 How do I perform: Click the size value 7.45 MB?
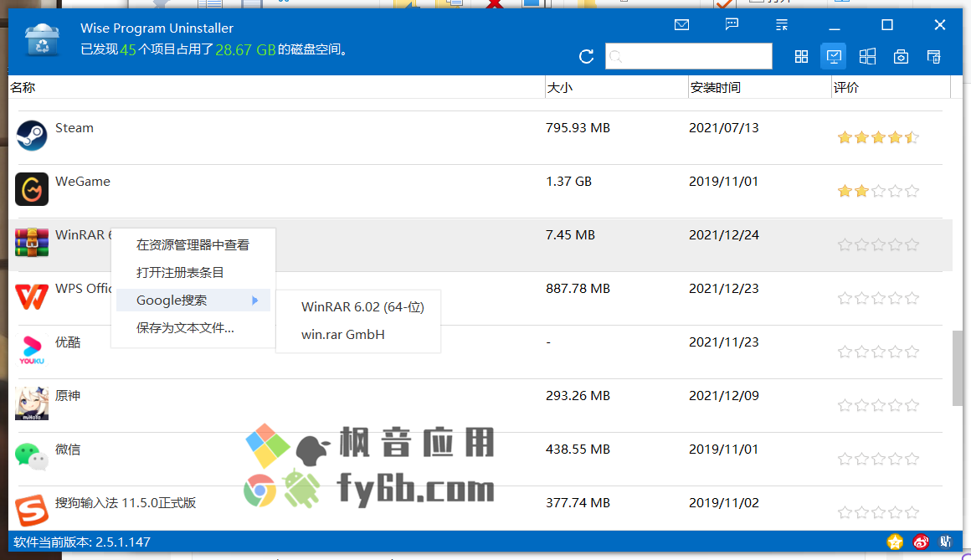click(x=570, y=234)
